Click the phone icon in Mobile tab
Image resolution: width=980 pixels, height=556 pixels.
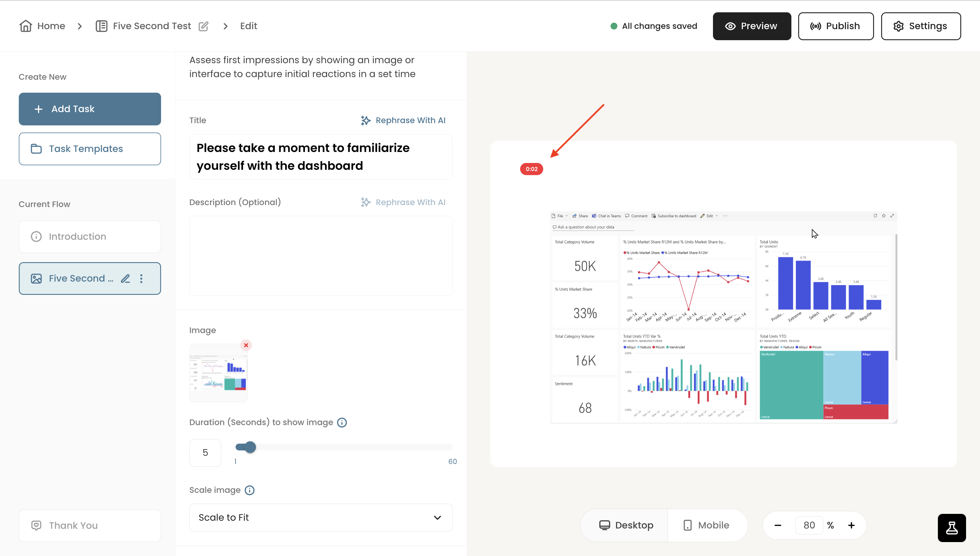click(687, 526)
